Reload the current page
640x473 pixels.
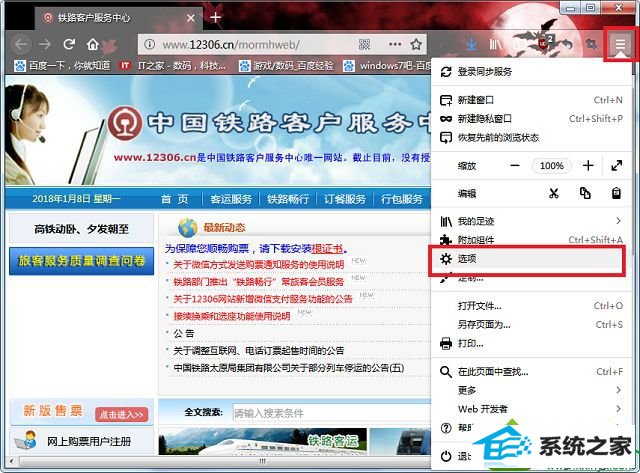point(69,44)
